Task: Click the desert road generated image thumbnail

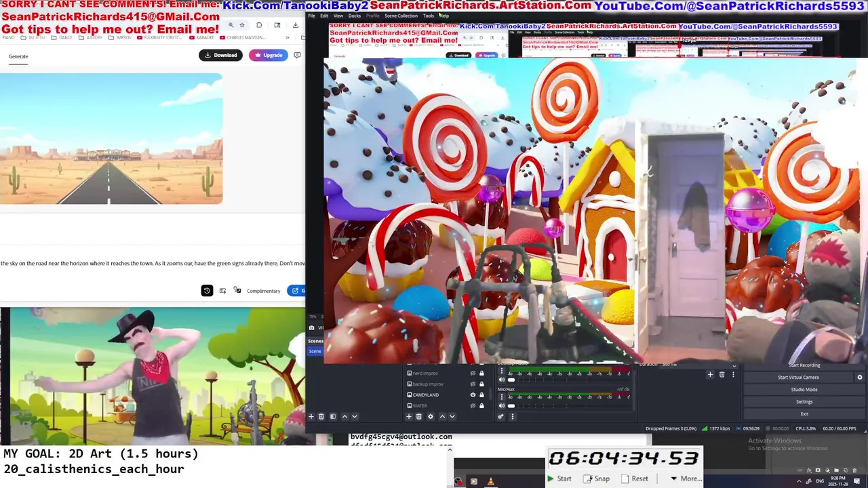Action: click(x=111, y=138)
